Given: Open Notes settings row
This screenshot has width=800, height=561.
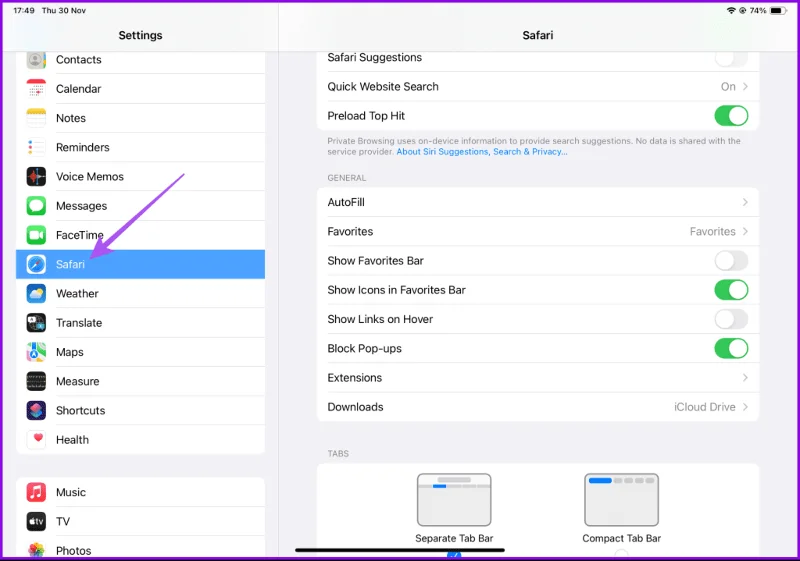Looking at the screenshot, I should click(x=140, y=118).
